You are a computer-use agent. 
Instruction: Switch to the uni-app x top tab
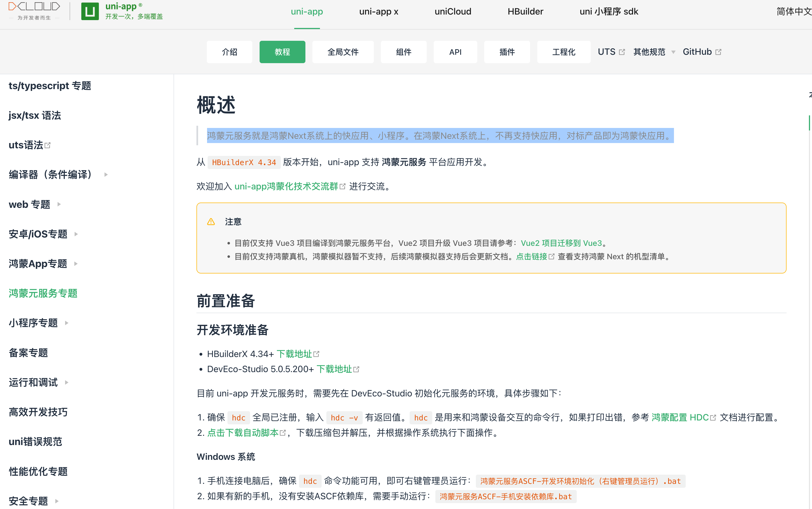point(379,11)
